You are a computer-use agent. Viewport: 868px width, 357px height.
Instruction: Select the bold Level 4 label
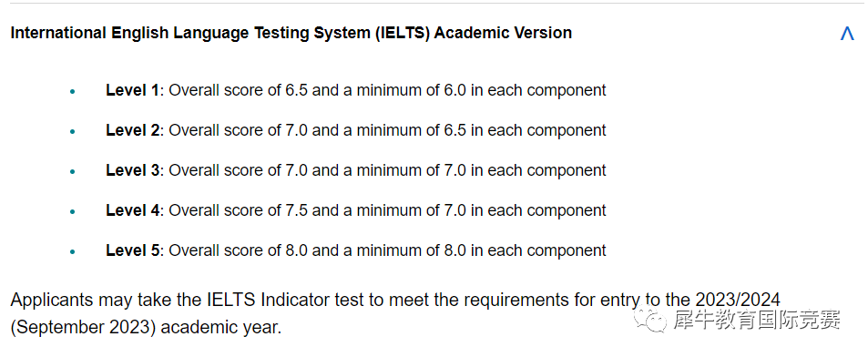[132, 211]
